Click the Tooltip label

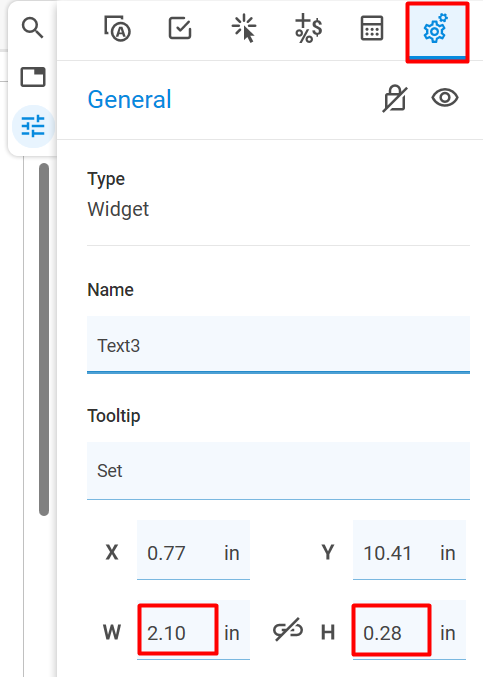(x=114, y=416)
